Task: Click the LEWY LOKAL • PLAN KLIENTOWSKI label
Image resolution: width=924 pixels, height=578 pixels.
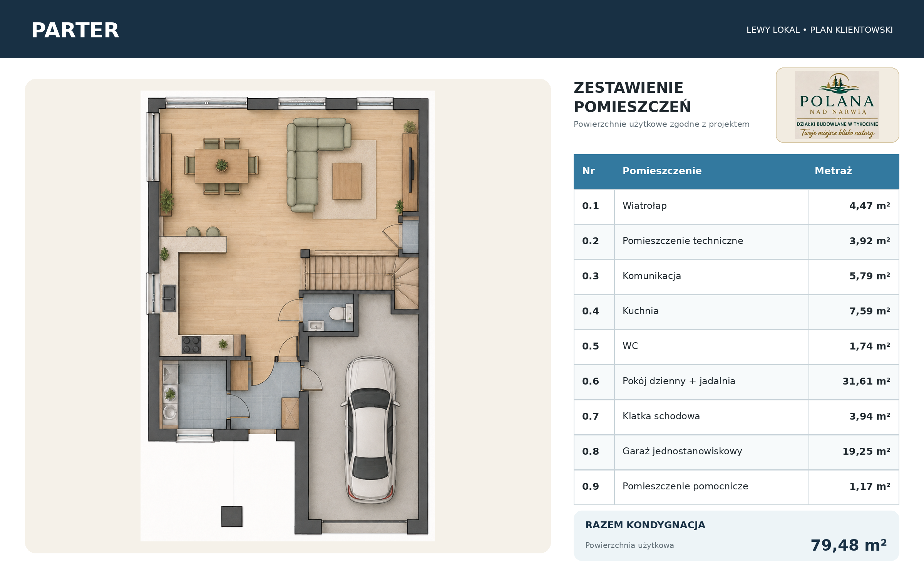Action: click(819, 30)
